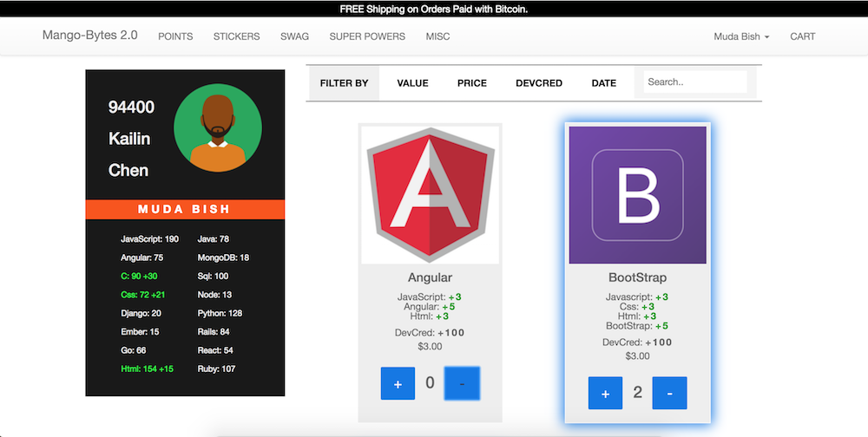Open the CART link
The height and width of the screenshot is (437, 868).
click(802, 36)
